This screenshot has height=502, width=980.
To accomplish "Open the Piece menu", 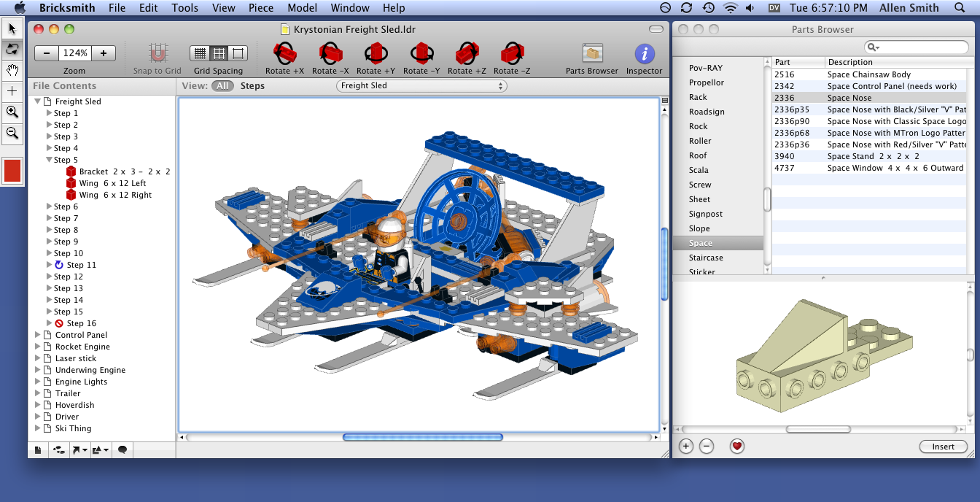I will click(260, 8).
